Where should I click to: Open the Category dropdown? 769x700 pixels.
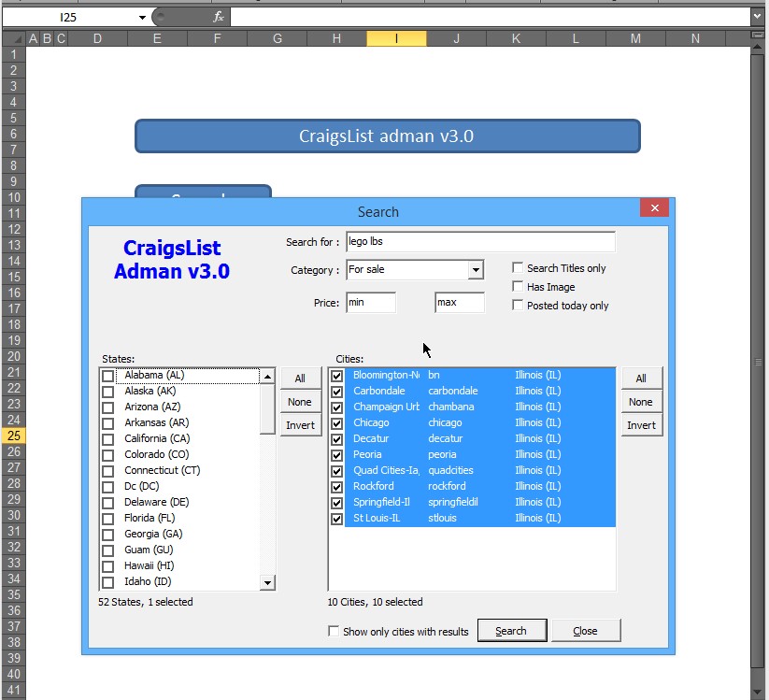(x=476, y=270)
